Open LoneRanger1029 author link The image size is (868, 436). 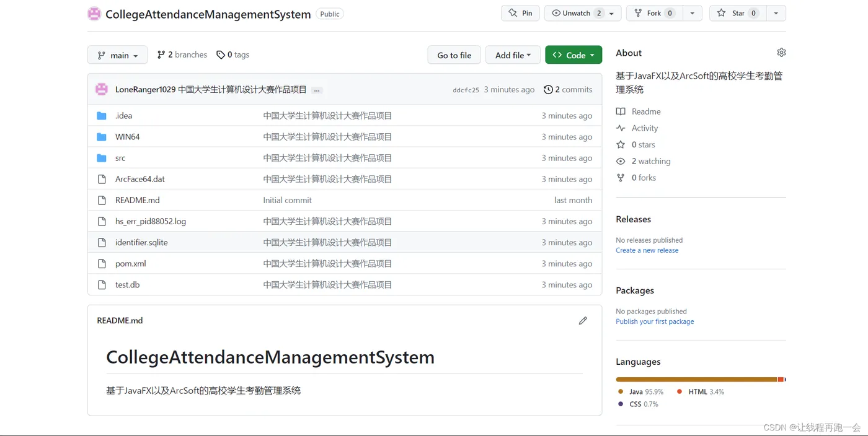145,90
